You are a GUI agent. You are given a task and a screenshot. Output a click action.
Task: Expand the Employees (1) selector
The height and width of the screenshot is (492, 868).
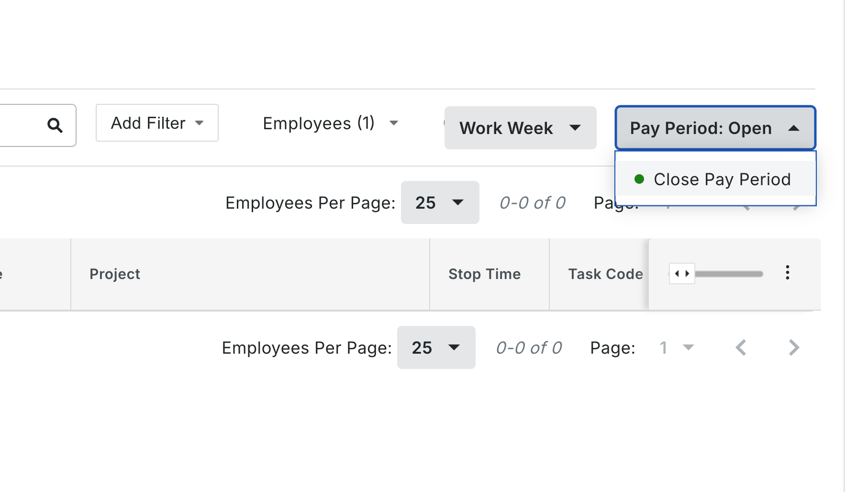(330, 123)
